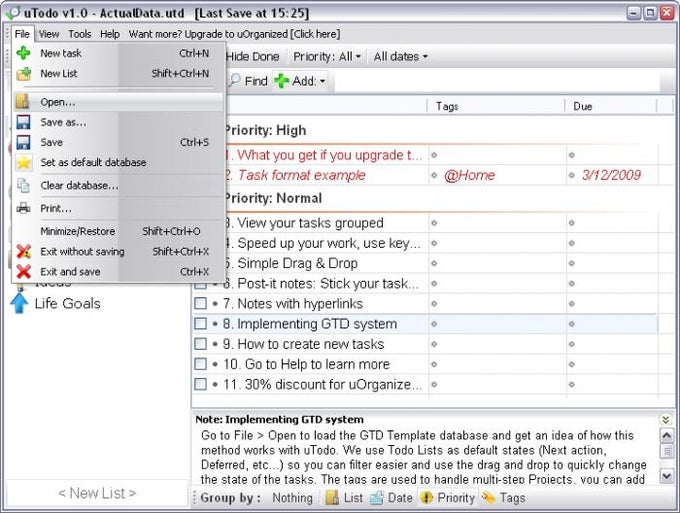Click the printer icon beside Print
This screenshot has height=513, width=680.
pyautogui.click(x=23, y=208)
